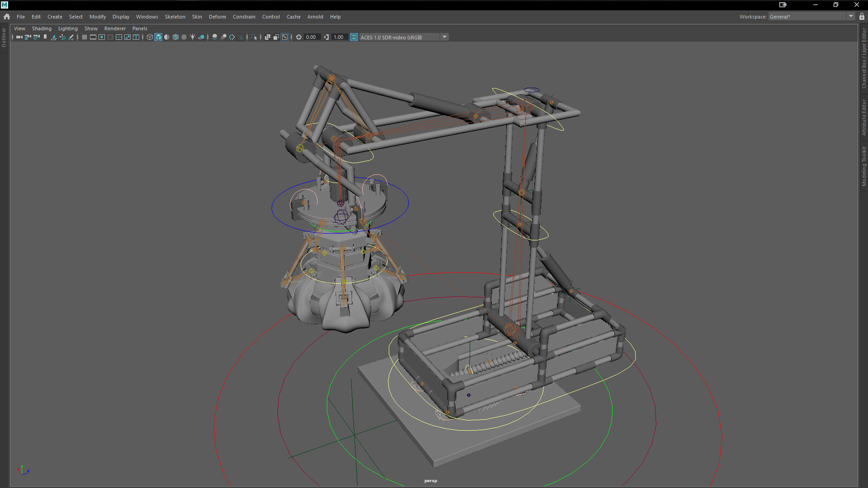Click the Motion Blur icon
This screenshot has width=868, height=488.
[x=224, y=37]
